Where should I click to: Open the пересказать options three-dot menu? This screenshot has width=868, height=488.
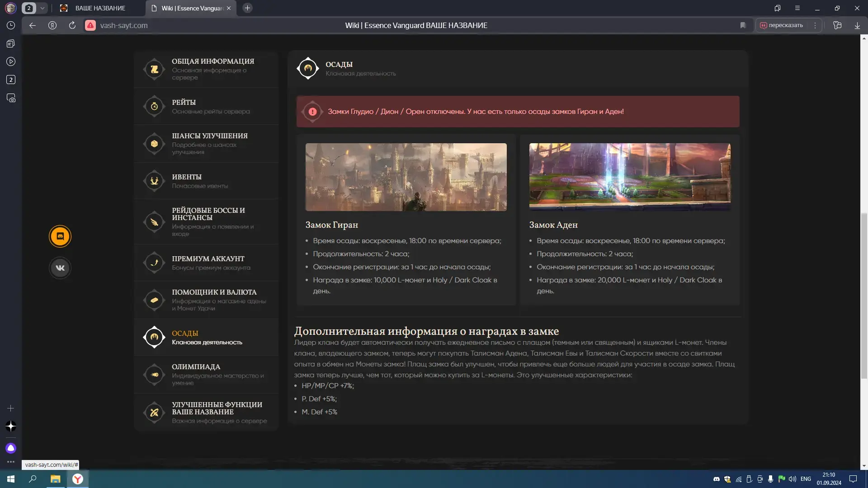click(815, 25)
